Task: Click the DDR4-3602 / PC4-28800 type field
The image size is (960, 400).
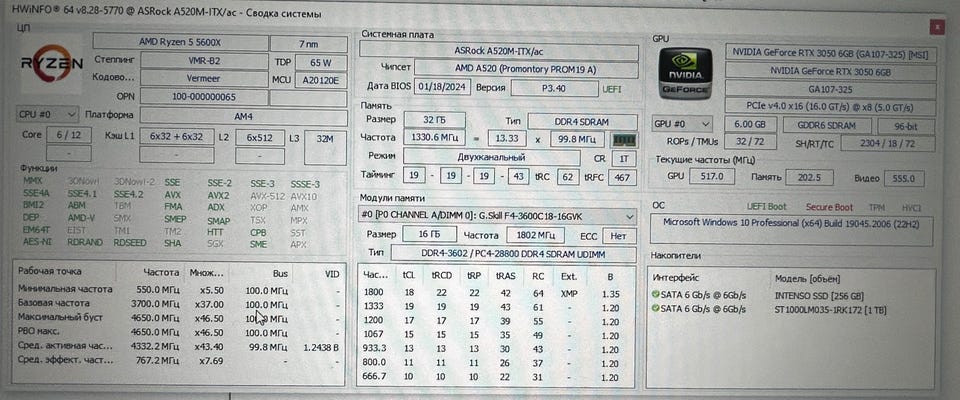Action: 514,254
